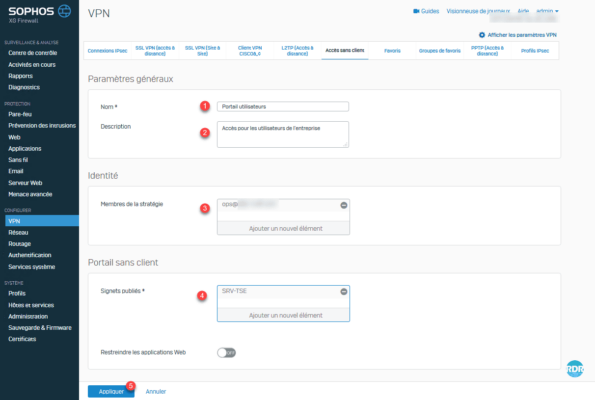Select VPN in sidebar
The image size is (595, 400).
click(42, 221)
